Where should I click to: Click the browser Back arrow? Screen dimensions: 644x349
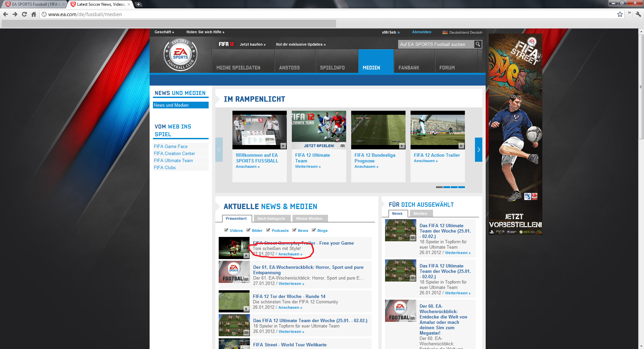(x=5, y=14)
